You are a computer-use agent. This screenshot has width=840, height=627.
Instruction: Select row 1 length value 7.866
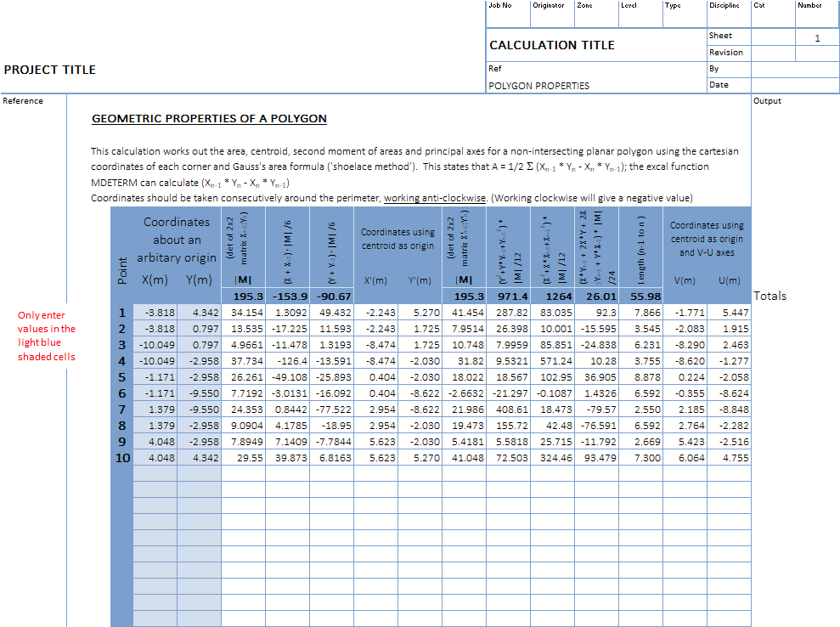tap(641, 313)
